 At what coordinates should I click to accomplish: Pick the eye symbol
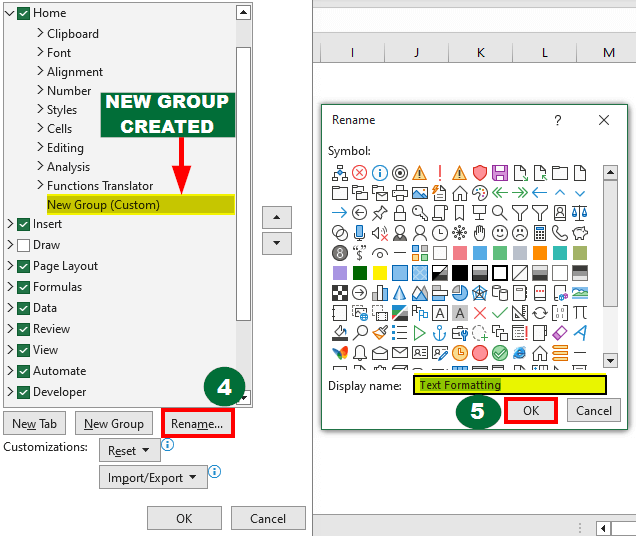pyautogui.click(x=380, y=254)
